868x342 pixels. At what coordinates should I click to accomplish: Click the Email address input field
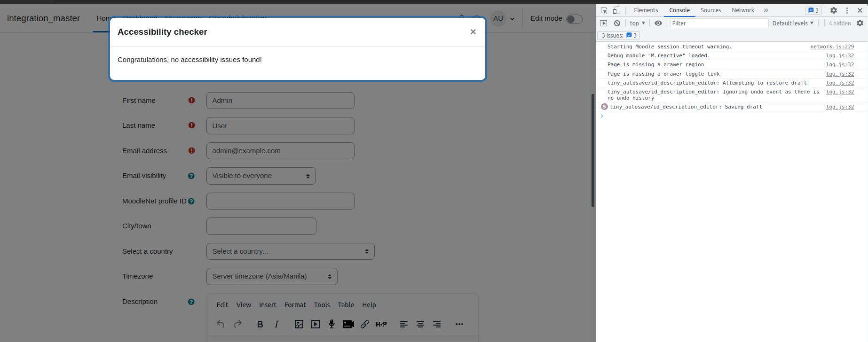tap(280, 151)
